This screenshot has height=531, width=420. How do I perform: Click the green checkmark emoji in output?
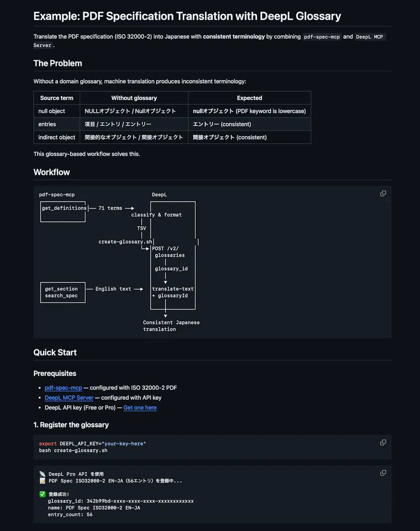tap(42, 494)
